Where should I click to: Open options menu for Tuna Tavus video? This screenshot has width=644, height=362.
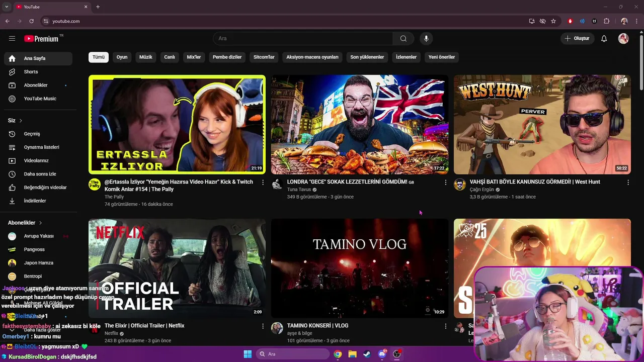[445, 183]
